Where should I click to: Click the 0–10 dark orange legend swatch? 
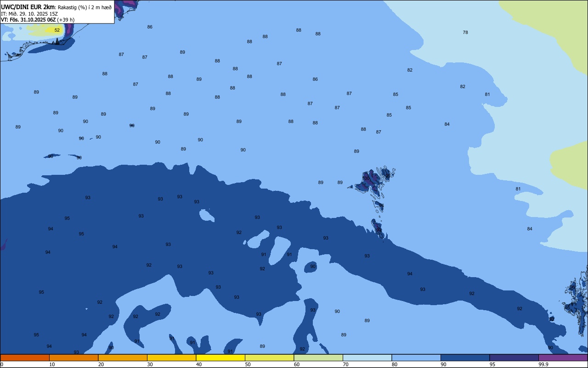click(x=25, y=357)
